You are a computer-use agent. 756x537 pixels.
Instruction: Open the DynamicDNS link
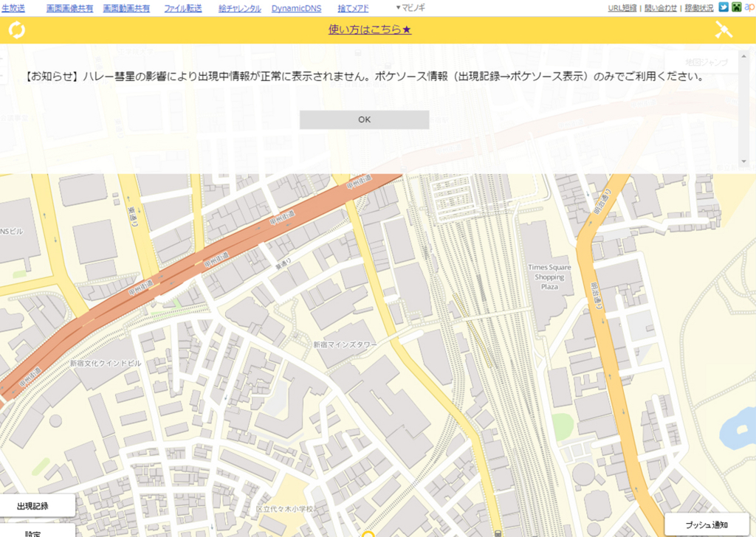[296, 8]
